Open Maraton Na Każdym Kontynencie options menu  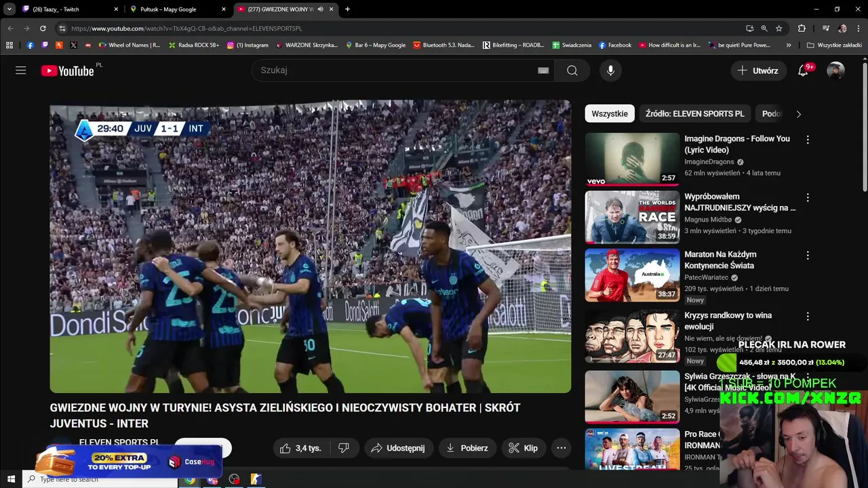click(x=808, y=256)
